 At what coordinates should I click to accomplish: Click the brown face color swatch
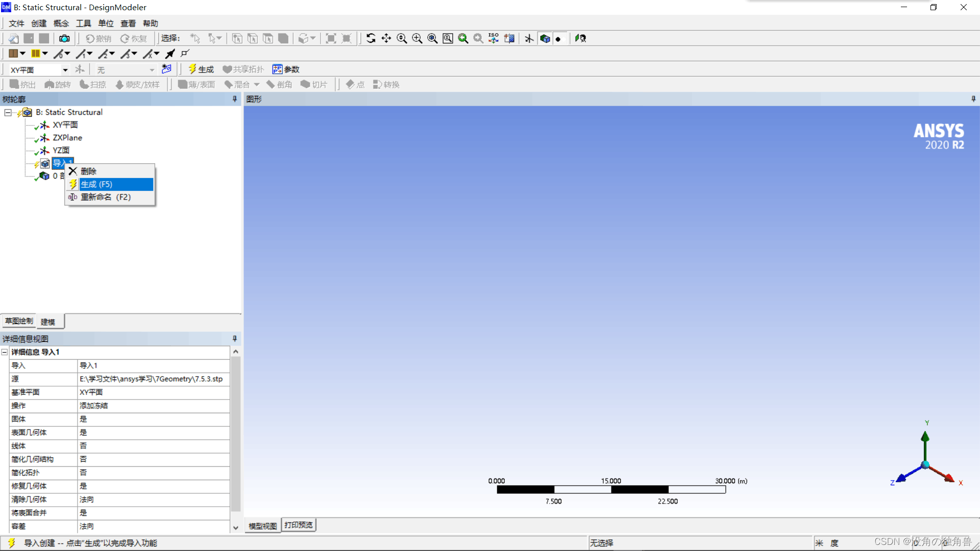coord(13,54)
